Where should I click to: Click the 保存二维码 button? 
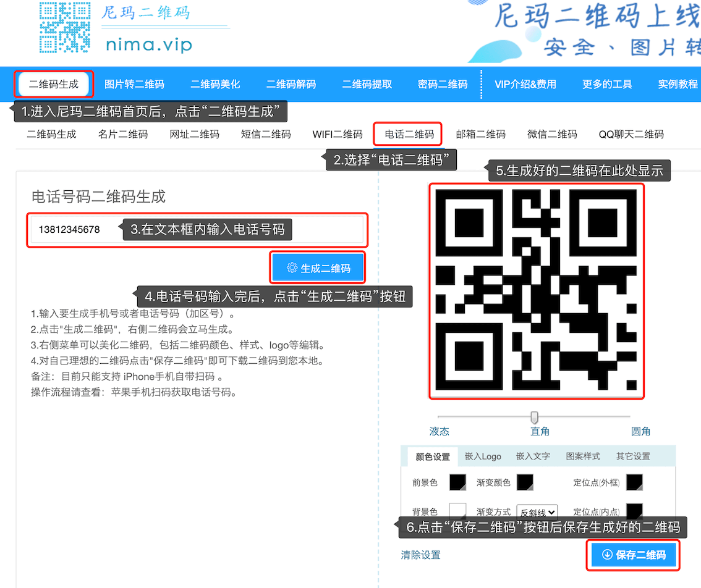point(633,555)
